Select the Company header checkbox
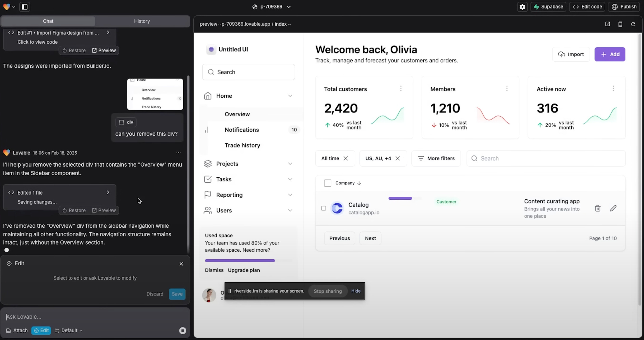Image resolution: width=644 pixels, height=340 pixels. pos(328,183)
